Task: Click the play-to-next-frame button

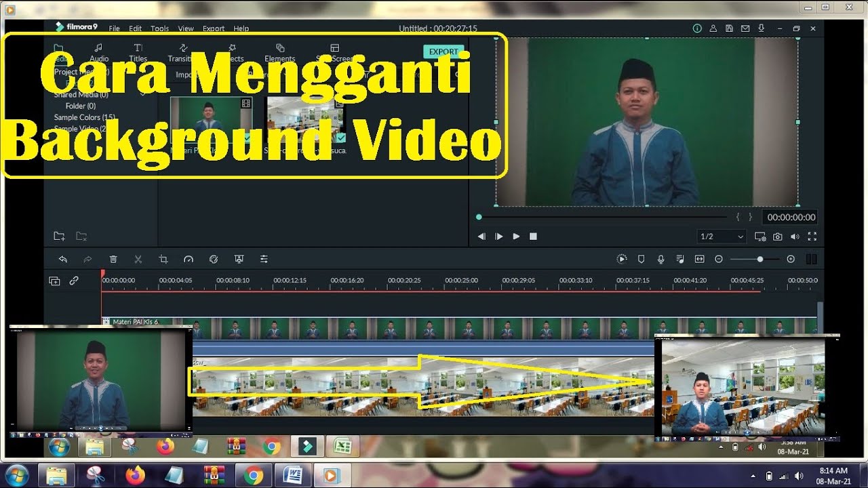Action: coord(499,237)
